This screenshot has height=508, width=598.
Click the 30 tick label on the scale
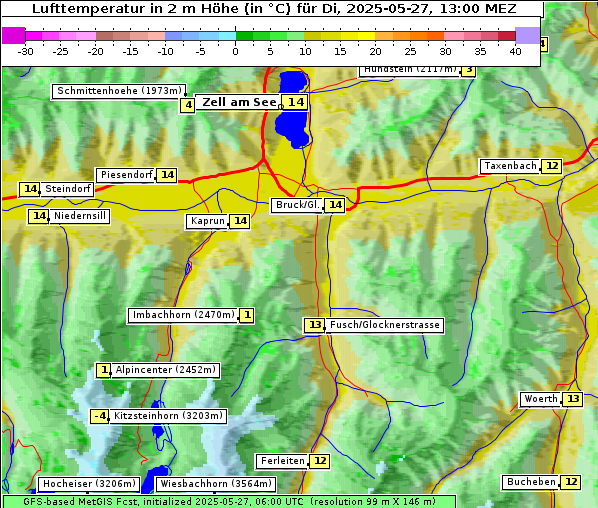445,51
